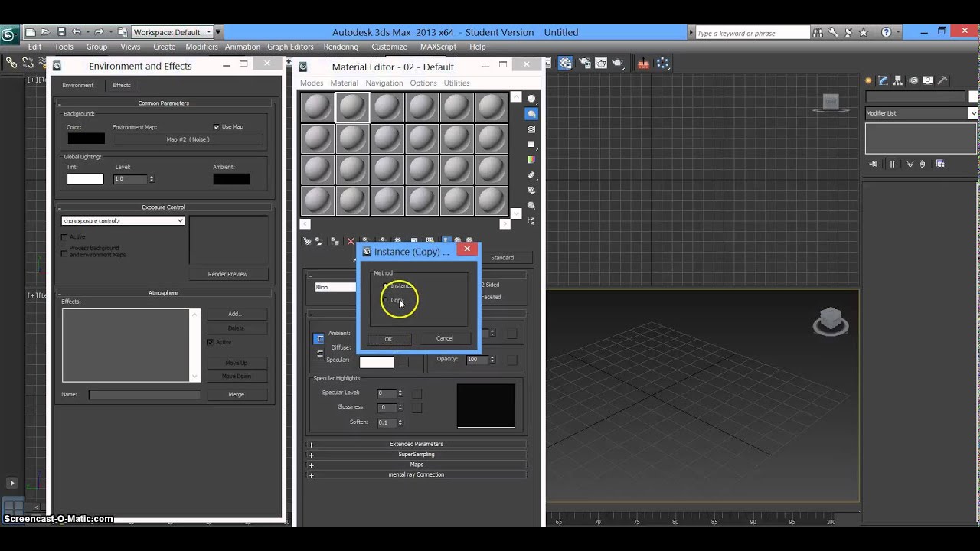Click the white Tint color swatch
980x551 pixels.
85,179
